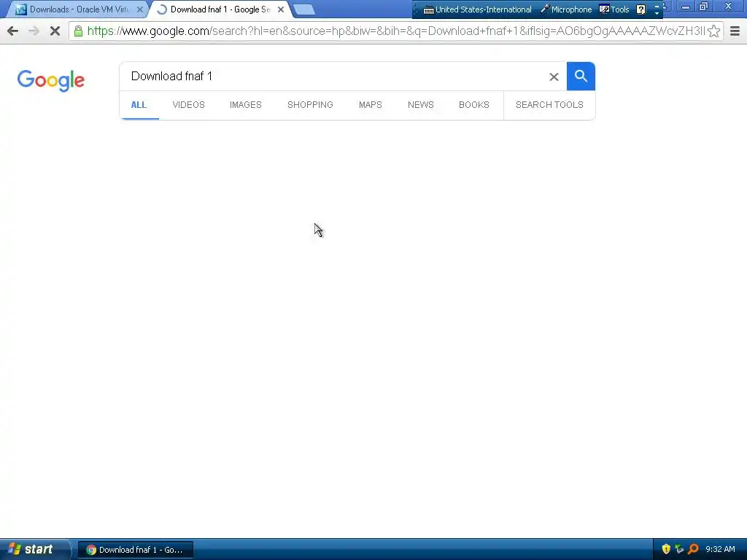This screenshot has height=560, width=747.
Task: Open the Windows start menu
Action: (x=34, y=550)
